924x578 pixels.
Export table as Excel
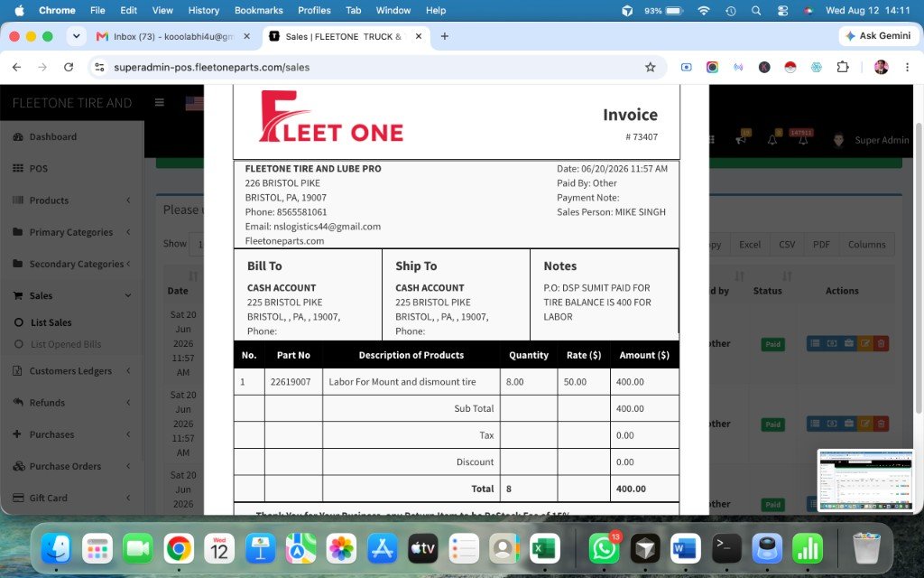click(750, 244)
